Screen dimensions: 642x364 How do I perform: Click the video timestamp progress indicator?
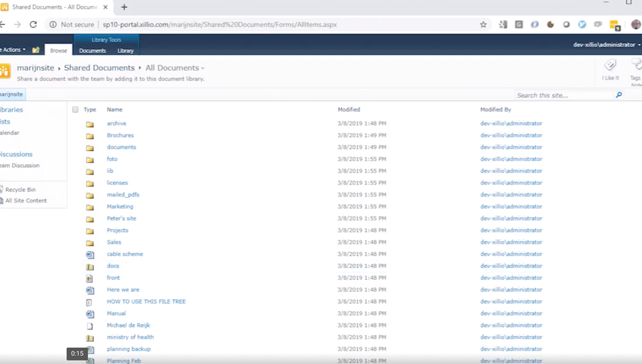(x=77, y=354)
